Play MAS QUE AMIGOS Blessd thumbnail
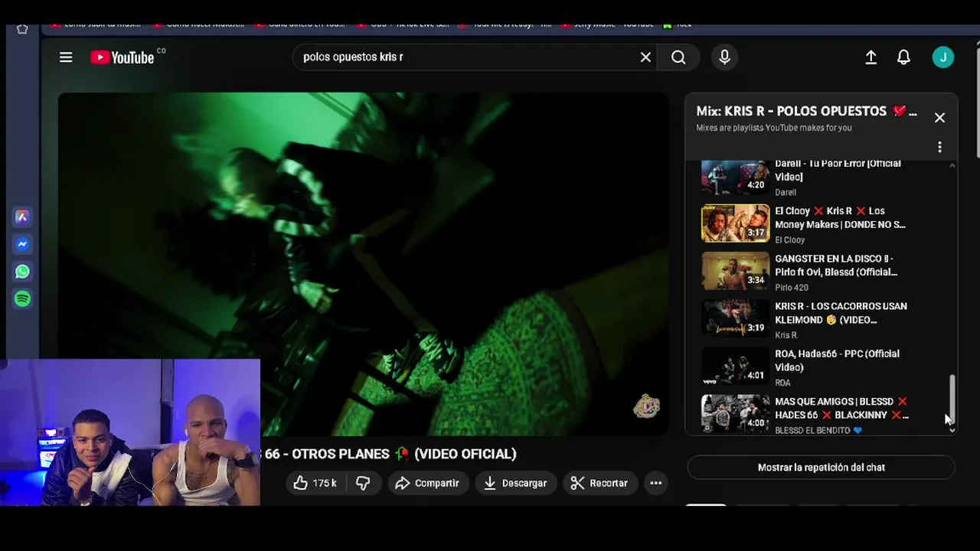Image resolution: width=980 pixels, height=551 pixels. click(x=735, y=413)
